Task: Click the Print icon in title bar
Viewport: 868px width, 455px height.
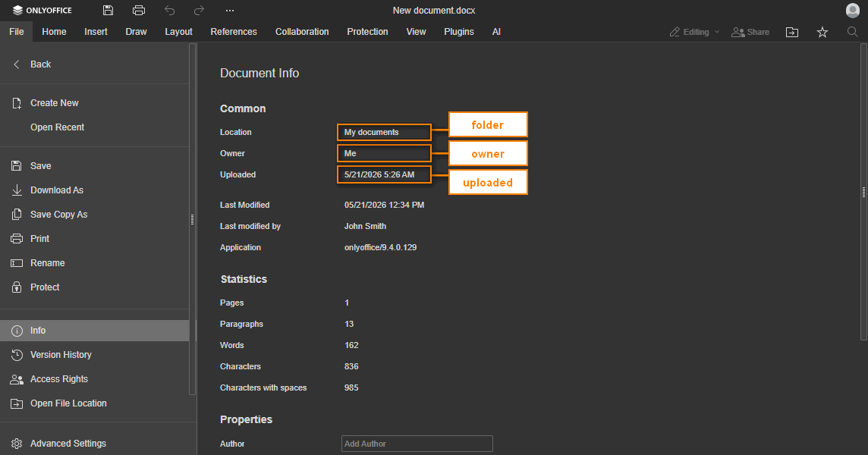Action: click(138, 11)
